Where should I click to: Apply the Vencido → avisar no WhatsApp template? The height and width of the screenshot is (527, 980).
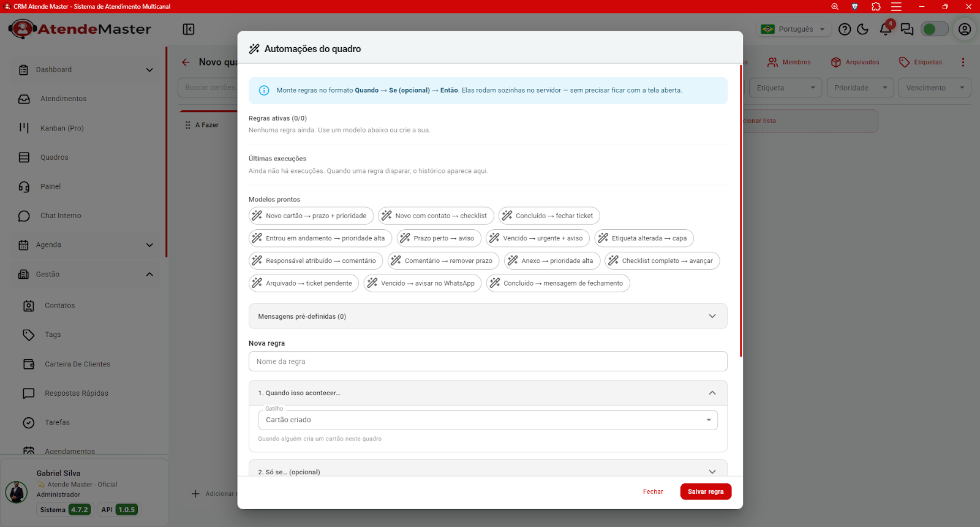pos(423,283)
